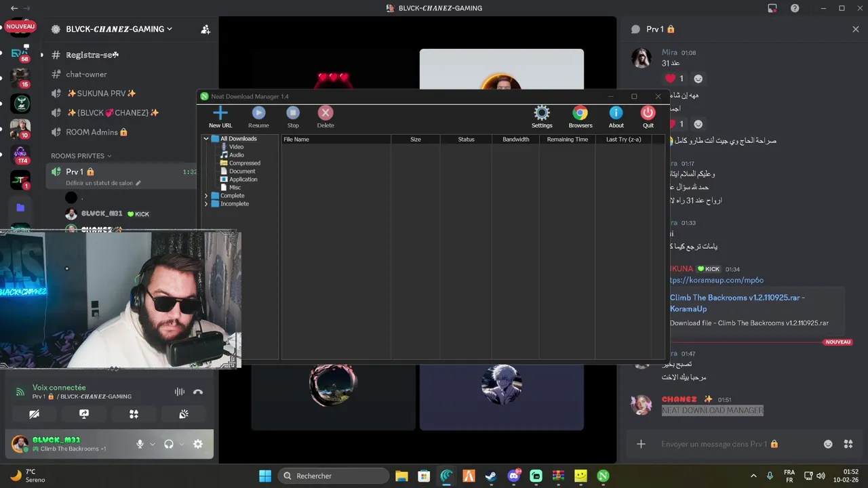Expand the Complete folder node
The width and height of the screenshot is (868, 488).
click(206, 196)
